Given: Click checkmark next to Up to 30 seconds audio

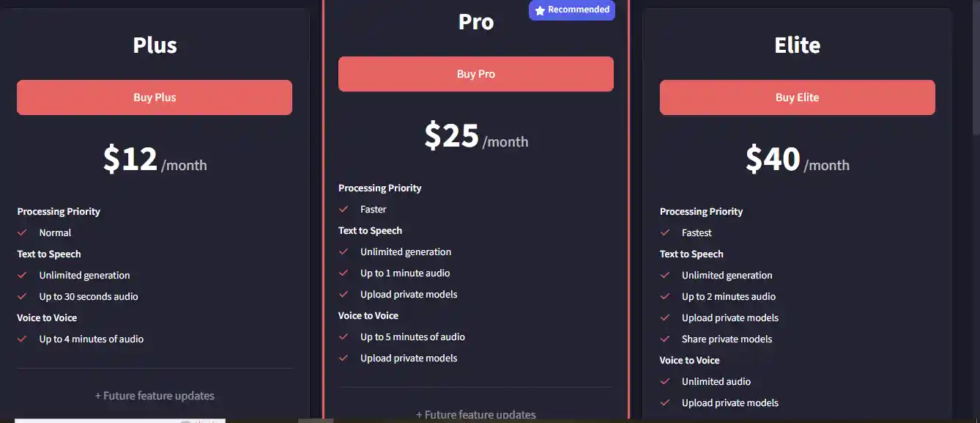Looking at the screenshot, I should point(22,296).
